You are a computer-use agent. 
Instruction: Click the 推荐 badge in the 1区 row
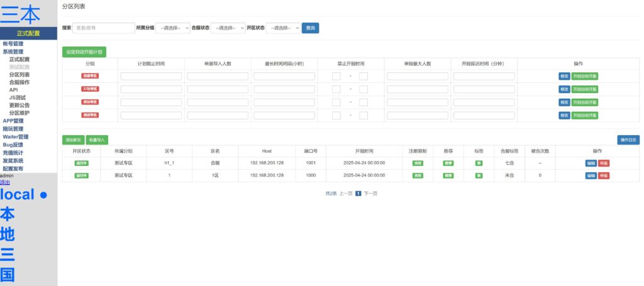pos(448,175)
